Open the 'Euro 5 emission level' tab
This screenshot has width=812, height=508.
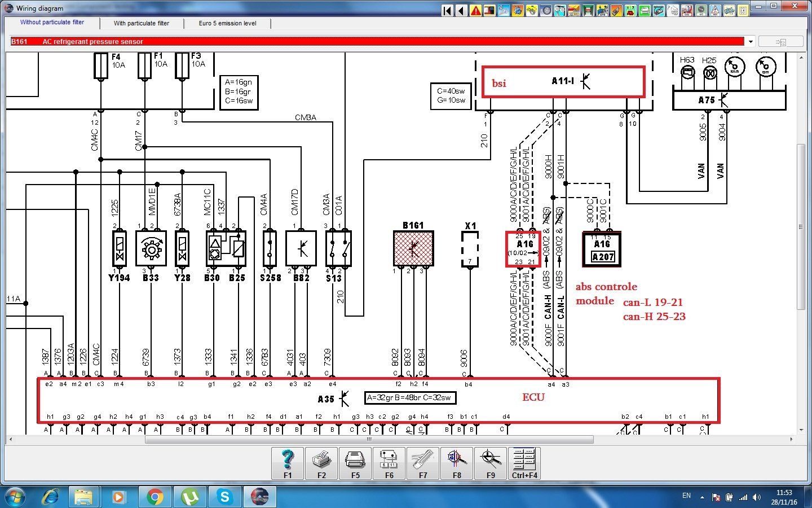(x=227, y=23)
